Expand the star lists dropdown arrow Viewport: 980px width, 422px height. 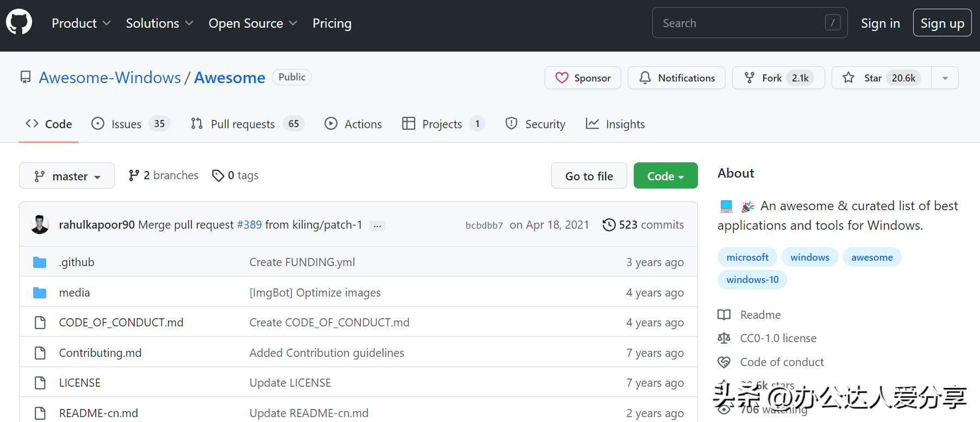pyautogui.click(x=945, y=78)
